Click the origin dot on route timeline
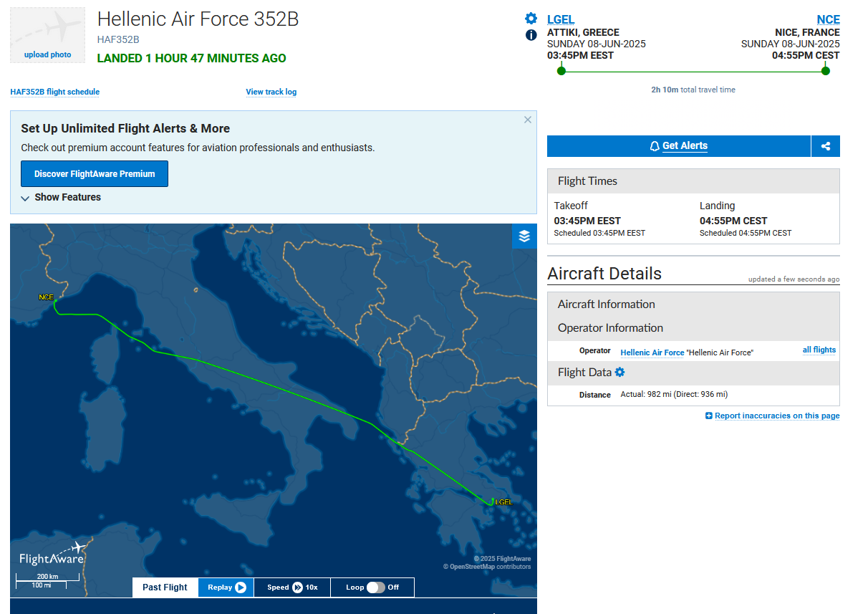Image resolution: width=868 pixels, height=614 pixels. click(x=561, y=70)
